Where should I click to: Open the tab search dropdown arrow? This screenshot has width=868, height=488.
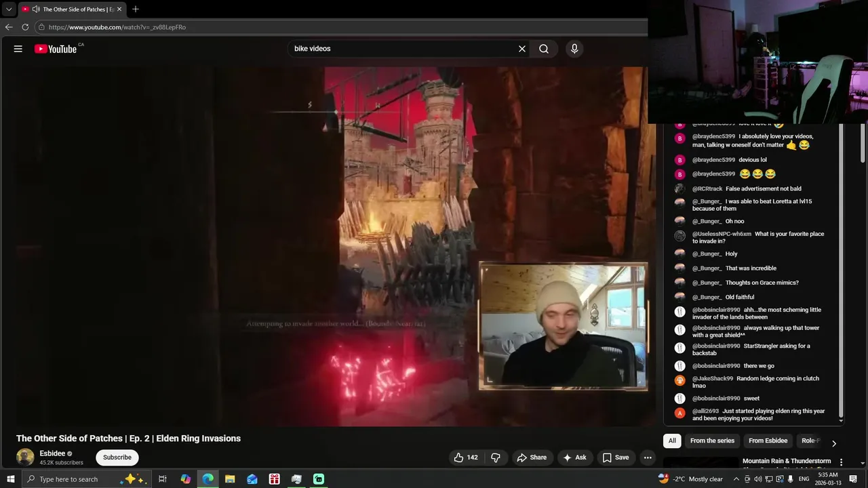tap(9, 9)
